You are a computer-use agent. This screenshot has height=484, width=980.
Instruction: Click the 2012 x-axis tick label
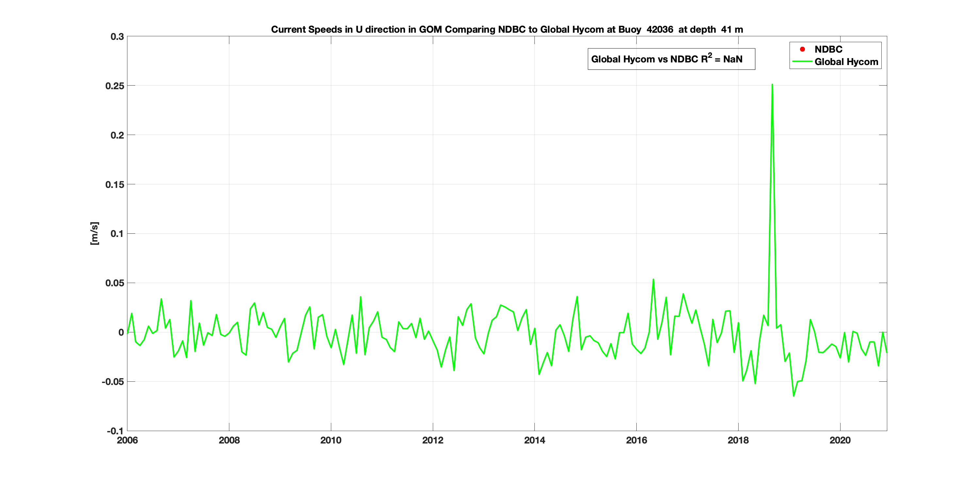pos(433,440)
